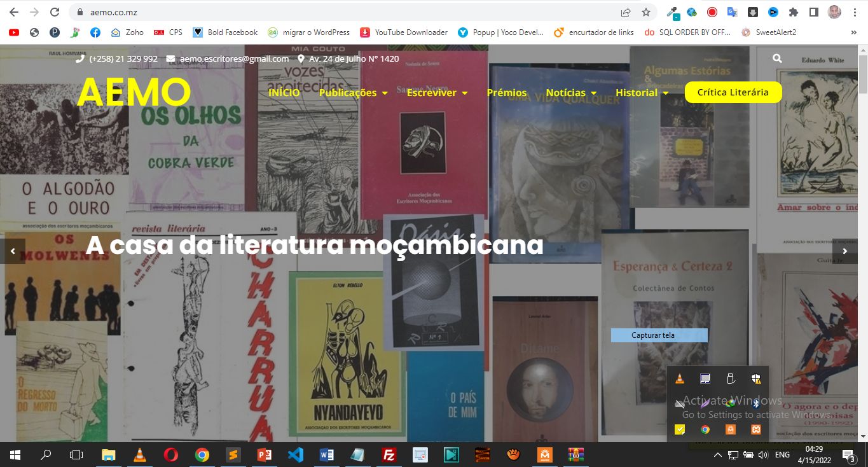Click the VLC cone in tray overflow

pos(680,379)
